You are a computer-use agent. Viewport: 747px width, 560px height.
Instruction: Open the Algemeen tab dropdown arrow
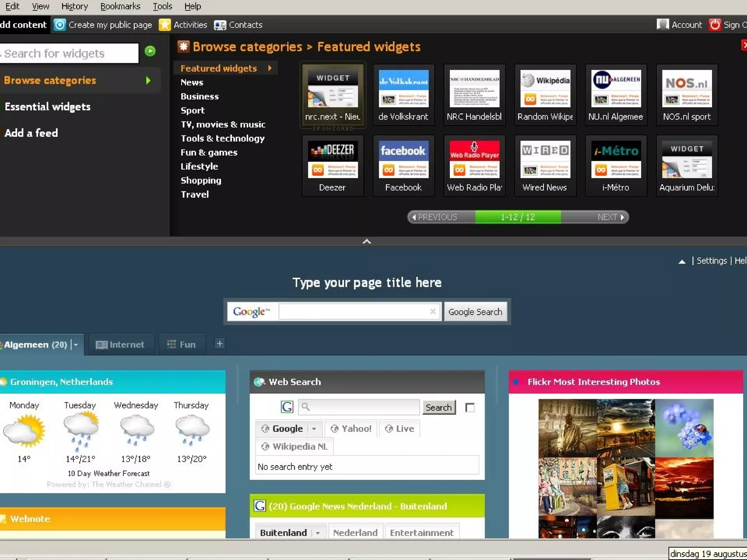coord(76,345)
